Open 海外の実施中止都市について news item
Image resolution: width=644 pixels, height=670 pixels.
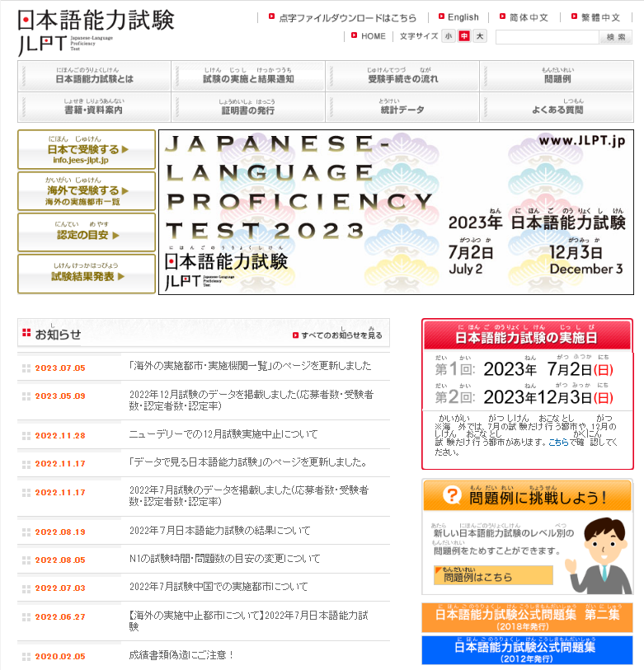point(248,621)
